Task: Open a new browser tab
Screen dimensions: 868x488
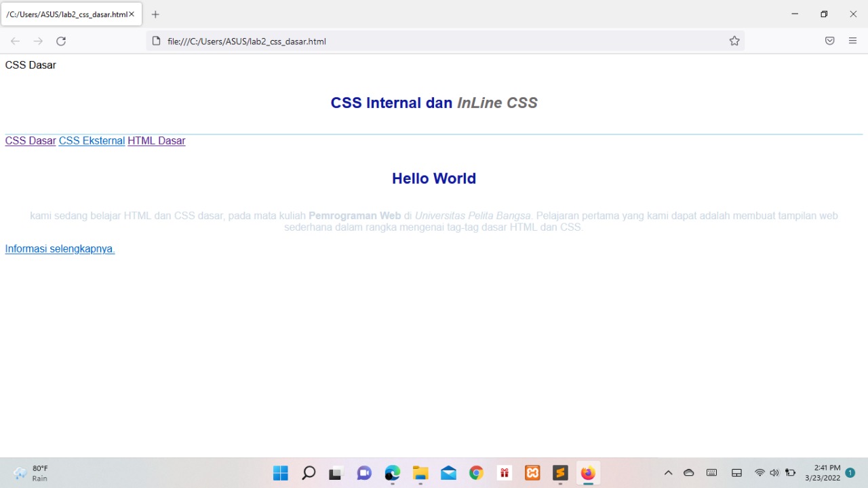Action: [155, 14]
